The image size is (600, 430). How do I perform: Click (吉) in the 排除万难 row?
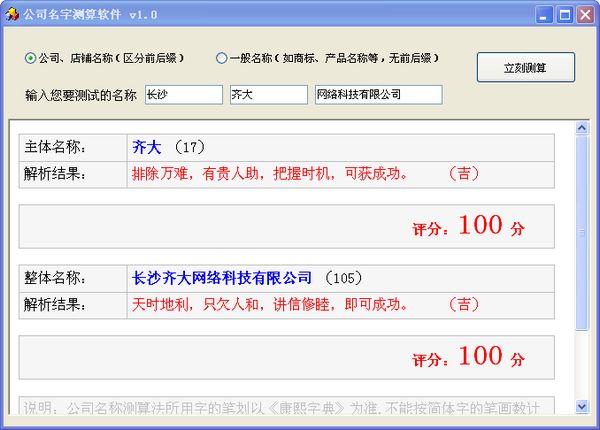[463, 174]
